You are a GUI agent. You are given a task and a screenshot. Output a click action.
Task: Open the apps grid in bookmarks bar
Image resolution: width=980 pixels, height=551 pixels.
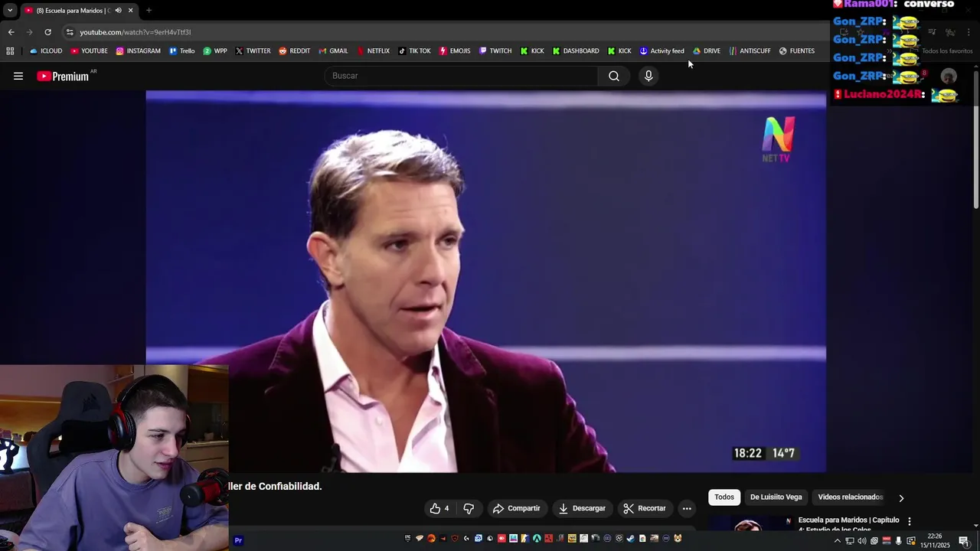[x=10, y=51]
